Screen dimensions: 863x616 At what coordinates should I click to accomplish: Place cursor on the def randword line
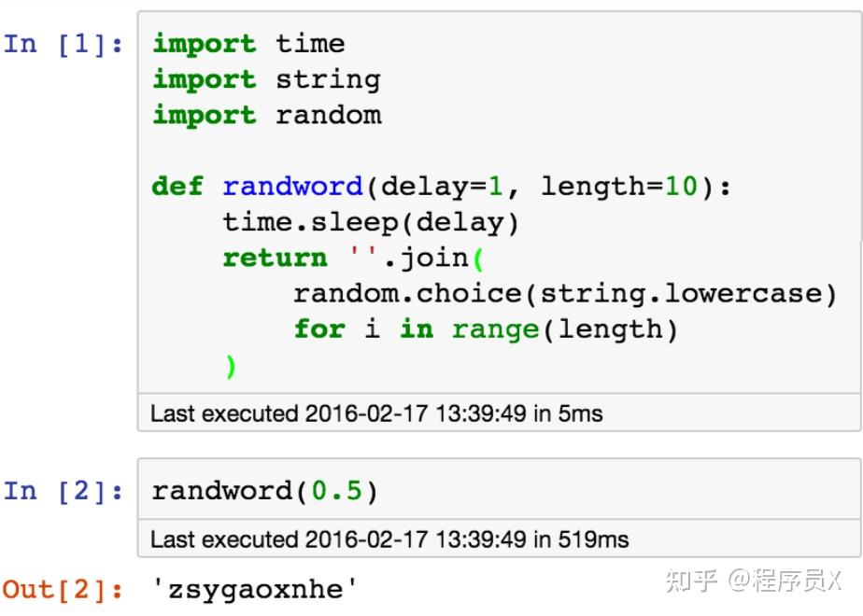pyautogui.click(x=442, y=187)
